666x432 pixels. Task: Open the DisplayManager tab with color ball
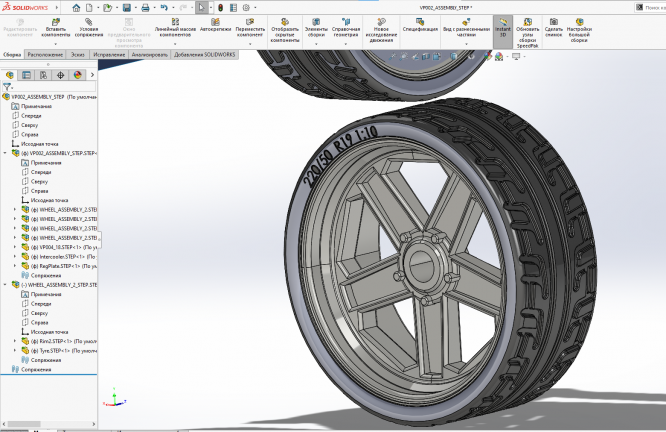pos(76,74)
